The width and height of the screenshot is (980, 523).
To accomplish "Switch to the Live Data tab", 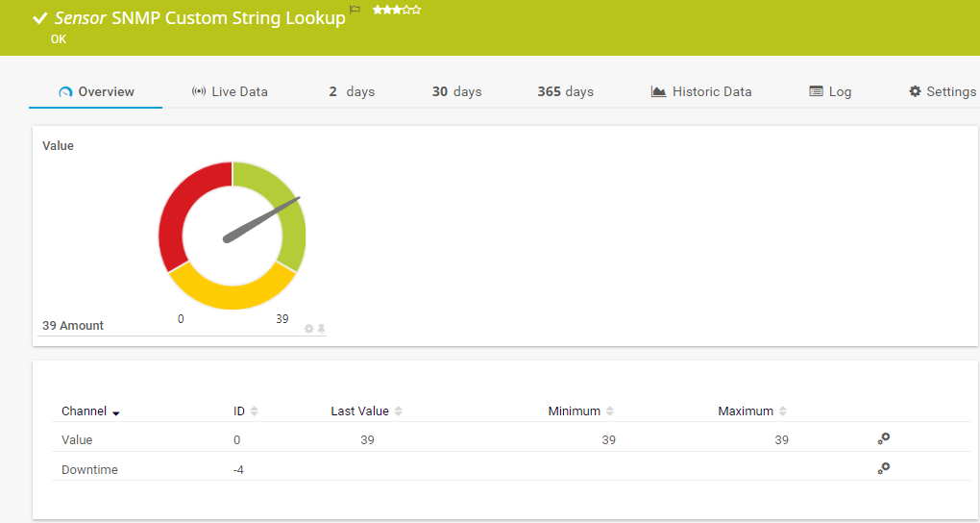I will coord(230,91).
